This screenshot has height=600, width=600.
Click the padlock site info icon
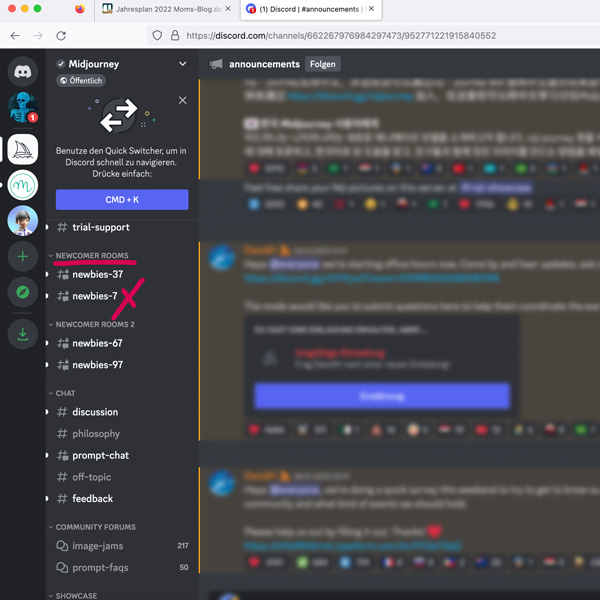tap(175, 36)
